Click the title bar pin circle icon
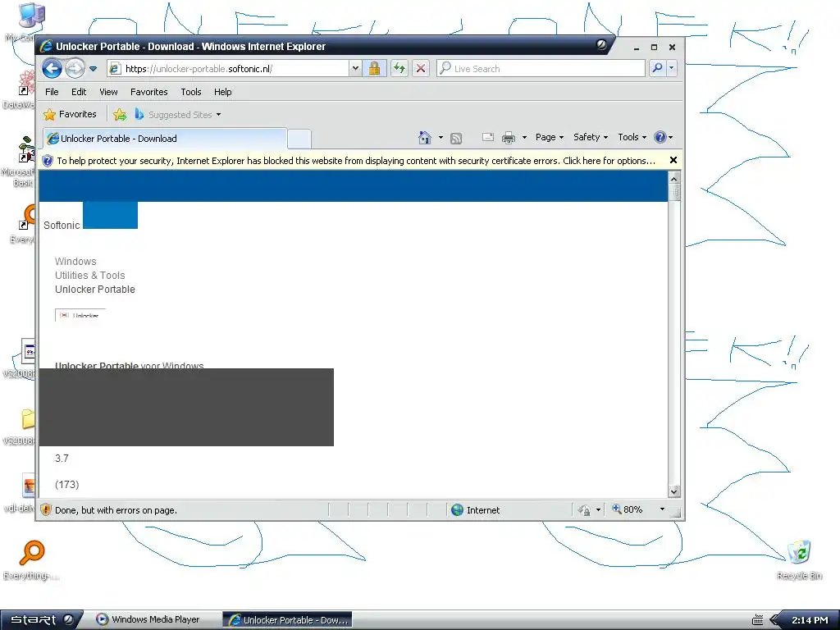Viewport: 840px width, 630px height. [601, 45]
